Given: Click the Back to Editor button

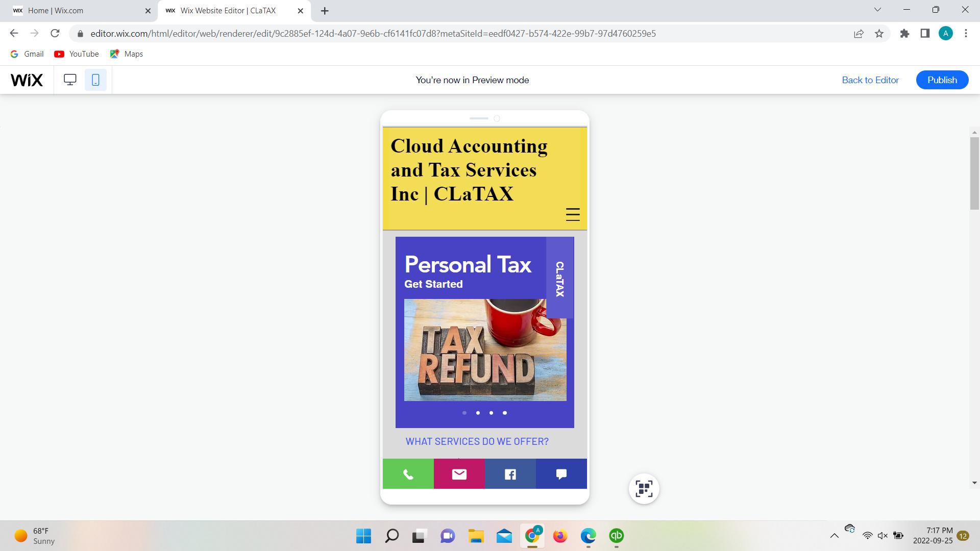Looking at the screenshot, I should coord(870,80).
